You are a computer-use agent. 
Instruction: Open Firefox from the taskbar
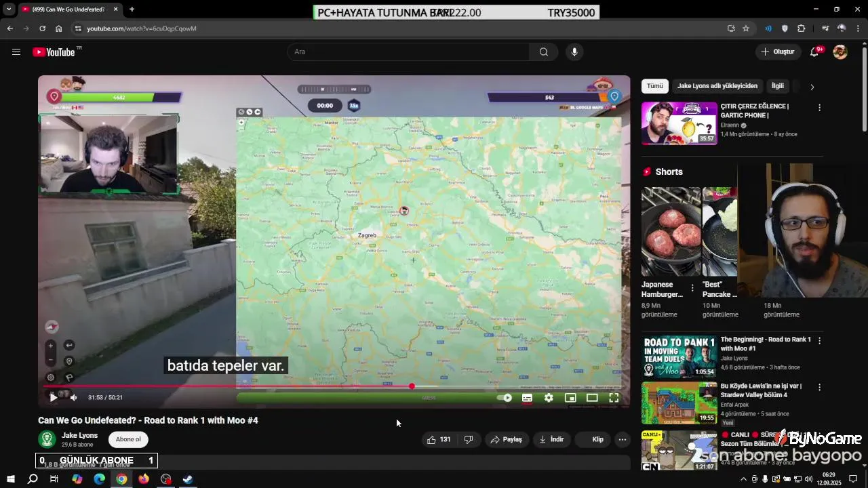(x=144, y=479)
